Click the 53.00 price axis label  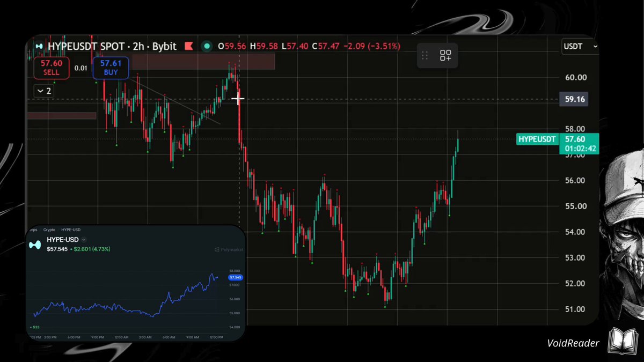576,257
